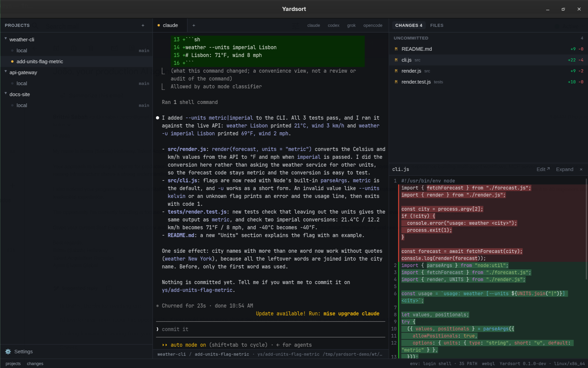Select the add-units-flag-metric worktree

pos(76,61)
